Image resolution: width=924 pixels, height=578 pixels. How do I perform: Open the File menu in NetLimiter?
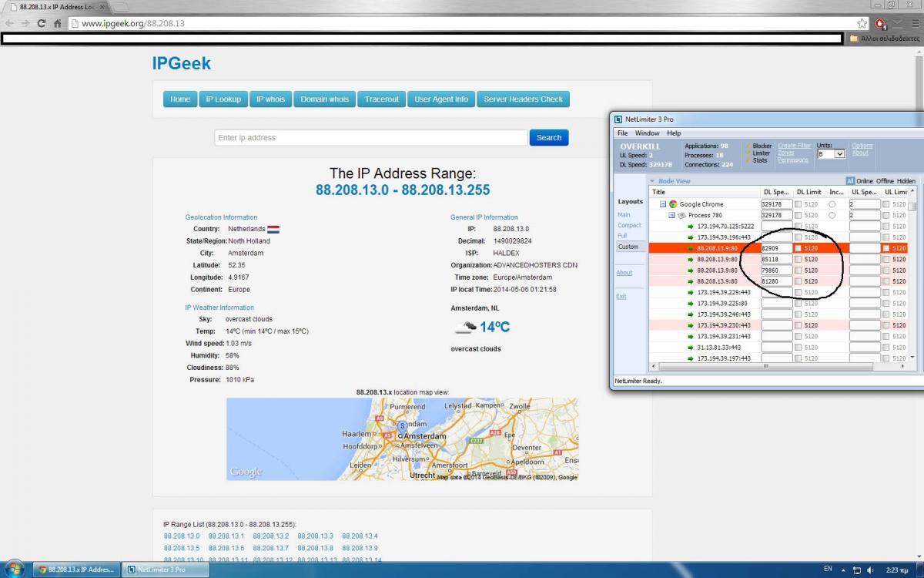[x=622, y=133]
